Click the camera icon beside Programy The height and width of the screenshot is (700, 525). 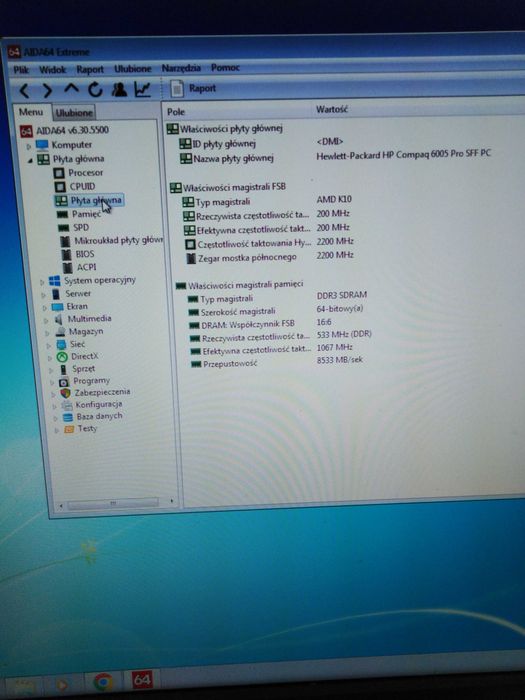pos(64,382)
